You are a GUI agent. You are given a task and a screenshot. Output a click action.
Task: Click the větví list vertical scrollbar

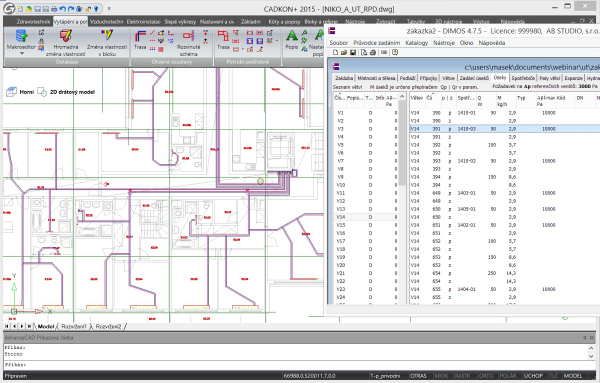[402, 199]
